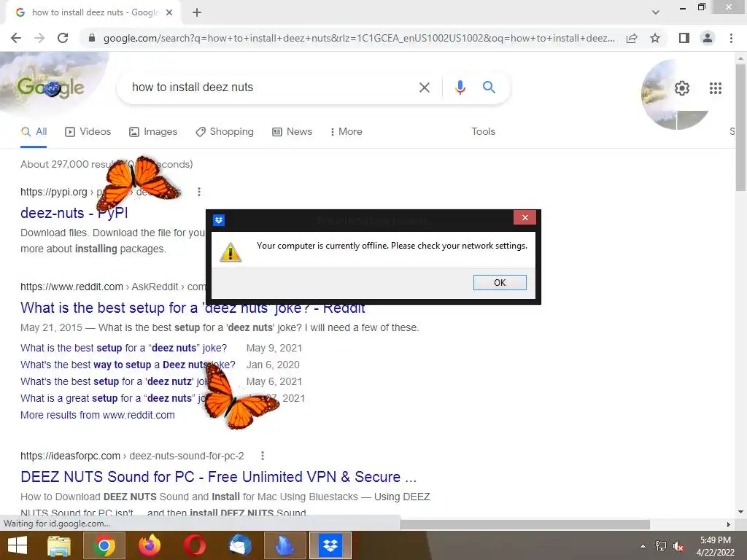Click inside the Google search field
The width and height of the screenshot is (747, 560).
pyautogui.click(x=271, y=87)
